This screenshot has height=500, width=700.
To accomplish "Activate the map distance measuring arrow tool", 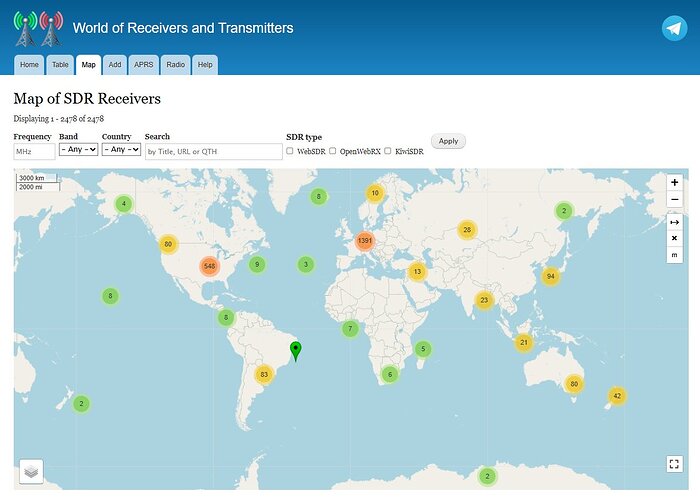I will [x=675, y=222].
